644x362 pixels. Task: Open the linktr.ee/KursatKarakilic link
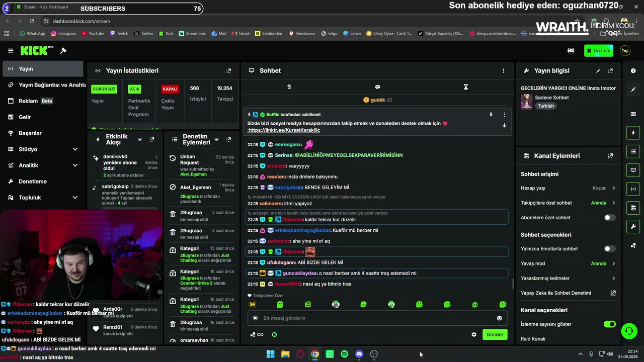click(284, 130)
